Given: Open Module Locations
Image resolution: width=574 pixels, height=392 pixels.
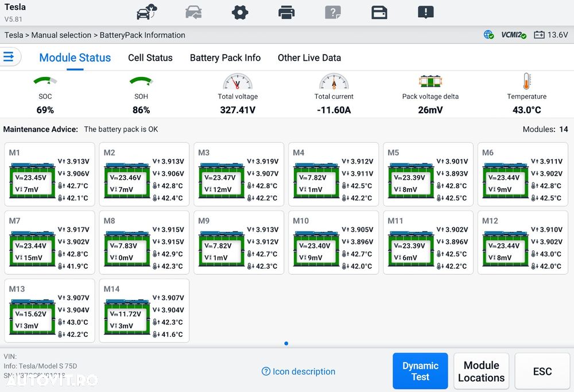Looking at the screenshot, I should [x=481, y=371].
